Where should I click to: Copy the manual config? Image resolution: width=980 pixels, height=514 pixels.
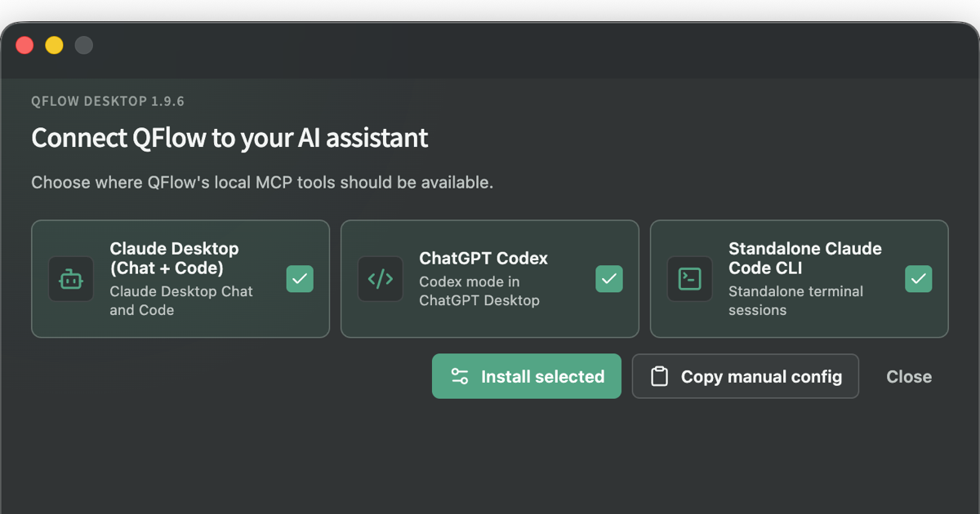tap(746, 376)
